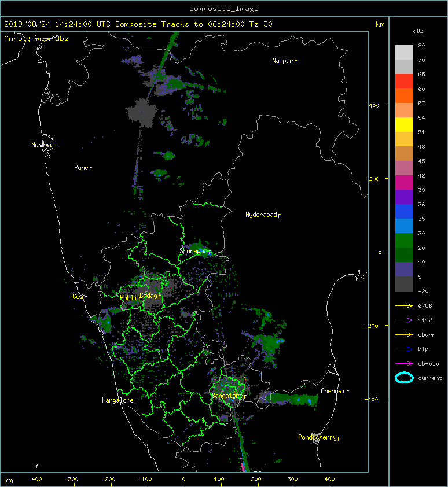
Task: Click the -200 km vertical axis tick label
Action: click(x=372, y=326)
